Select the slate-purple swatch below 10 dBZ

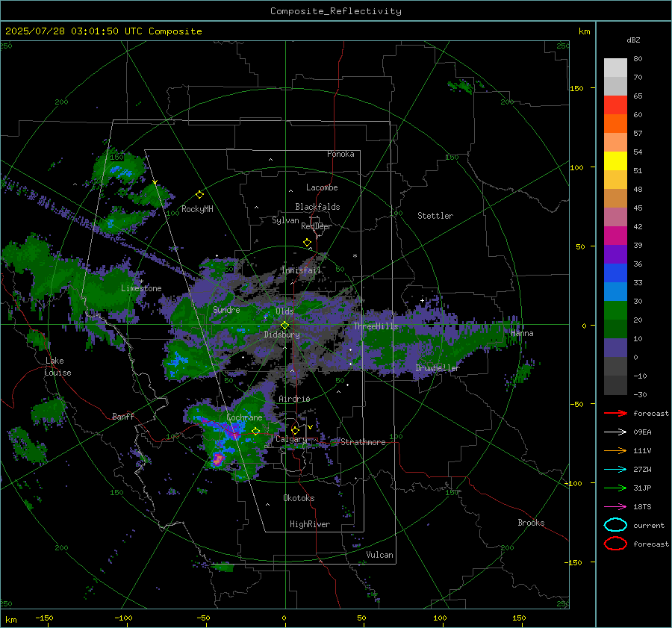tap(615, 348)
